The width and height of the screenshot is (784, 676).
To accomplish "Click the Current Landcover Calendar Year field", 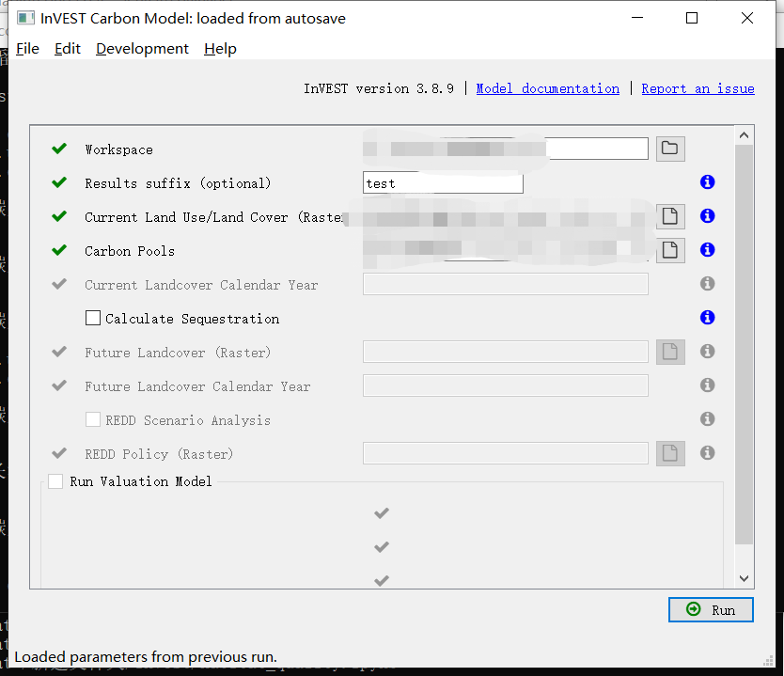I will pyautogui.click(x=506, y=284).
